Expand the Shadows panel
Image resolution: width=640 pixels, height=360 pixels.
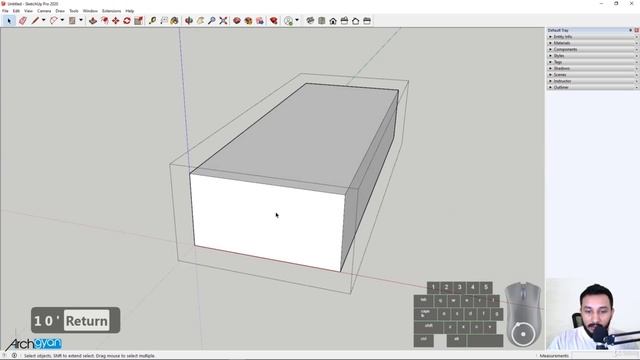click(x=591, y=68)
